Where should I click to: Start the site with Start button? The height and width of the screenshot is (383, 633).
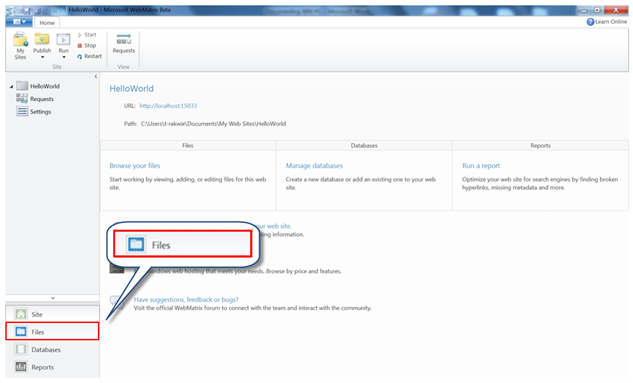click(87, 35)
